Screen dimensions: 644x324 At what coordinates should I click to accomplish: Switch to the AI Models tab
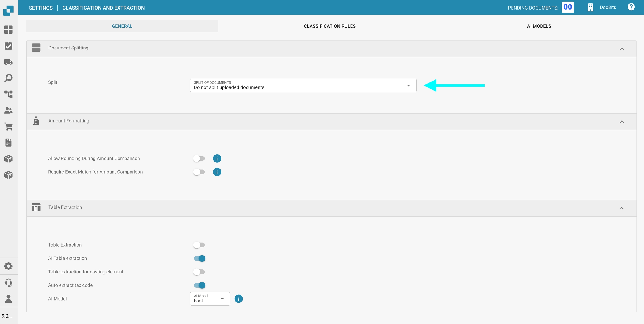click(x=539, y=26)
